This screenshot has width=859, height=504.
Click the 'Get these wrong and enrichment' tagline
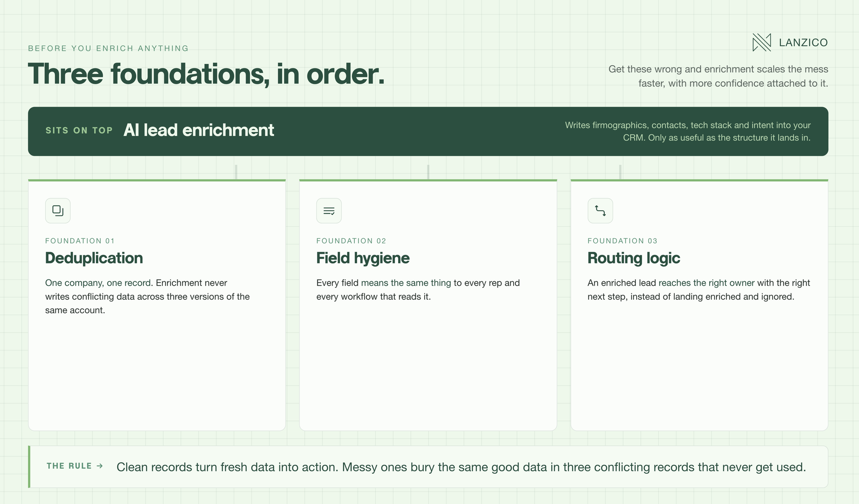pos(718,76)
